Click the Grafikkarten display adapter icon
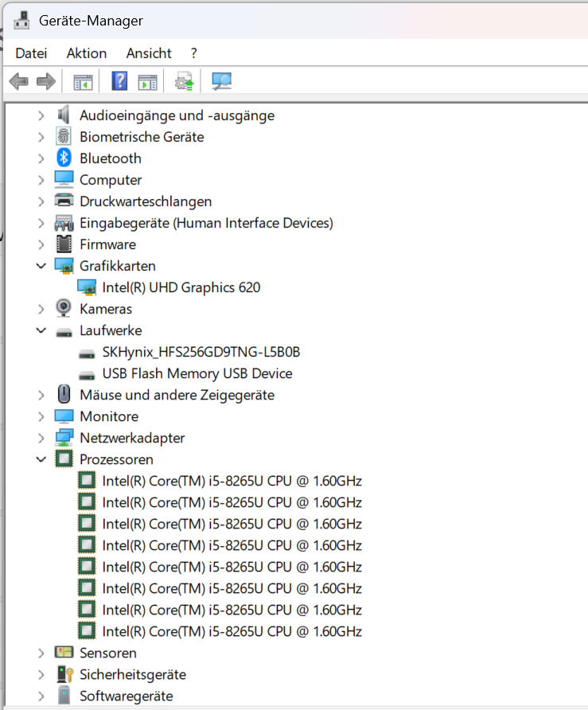Image resolution: width=588 pixels, height=710 pixels. pyautogui.click(x=64, y=266)
